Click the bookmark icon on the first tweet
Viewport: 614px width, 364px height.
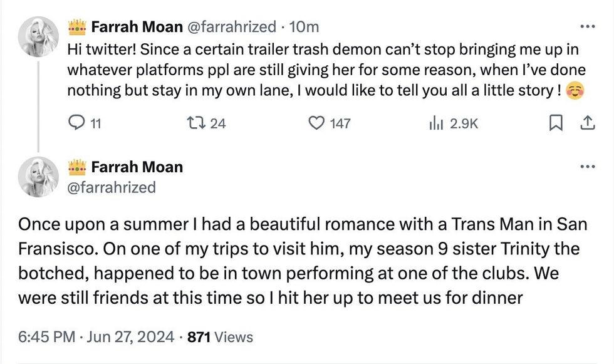[556, 123]
